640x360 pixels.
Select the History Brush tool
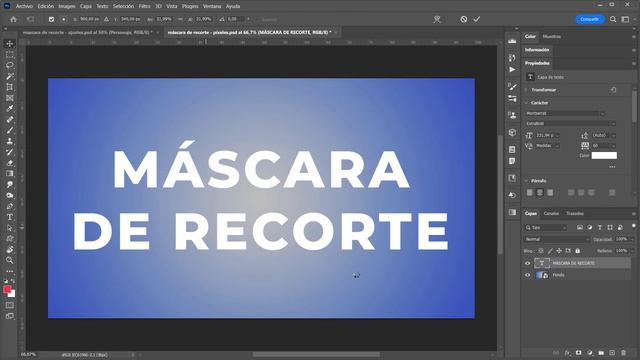(10, 152)
